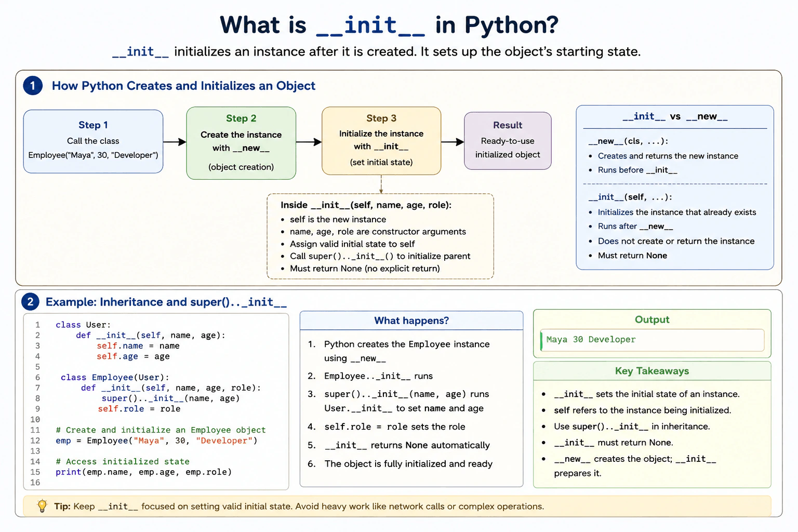Click the "Key Takeaways" panel heading

[652, 371]
